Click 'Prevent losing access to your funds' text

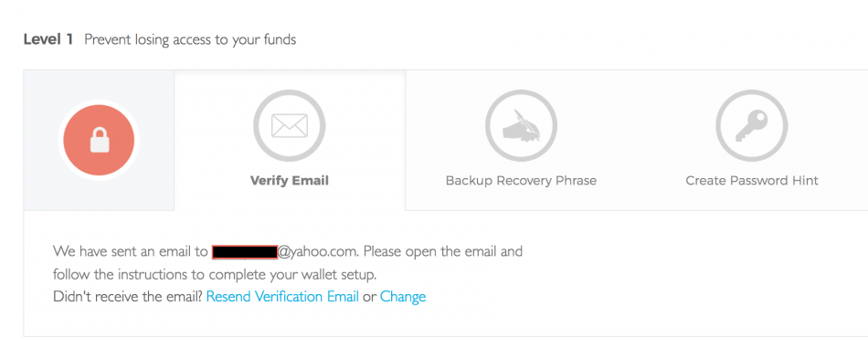point(190,40)
